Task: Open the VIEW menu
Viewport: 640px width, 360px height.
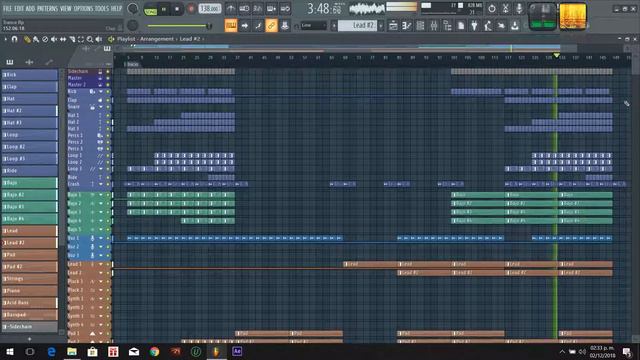Action: click(x=66, y=9)
